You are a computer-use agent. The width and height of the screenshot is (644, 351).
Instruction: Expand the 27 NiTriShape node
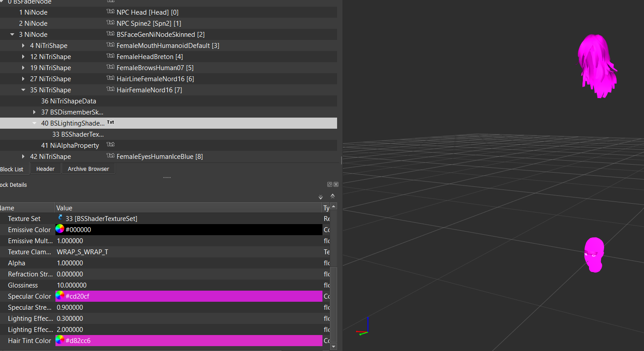point(24,79)
